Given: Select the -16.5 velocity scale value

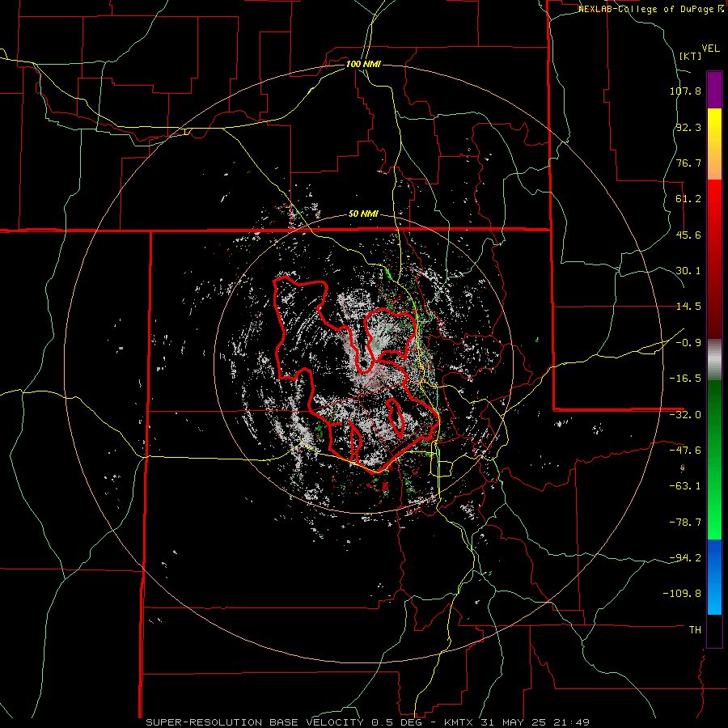Looking at the screenshot, I should [685, 379].
